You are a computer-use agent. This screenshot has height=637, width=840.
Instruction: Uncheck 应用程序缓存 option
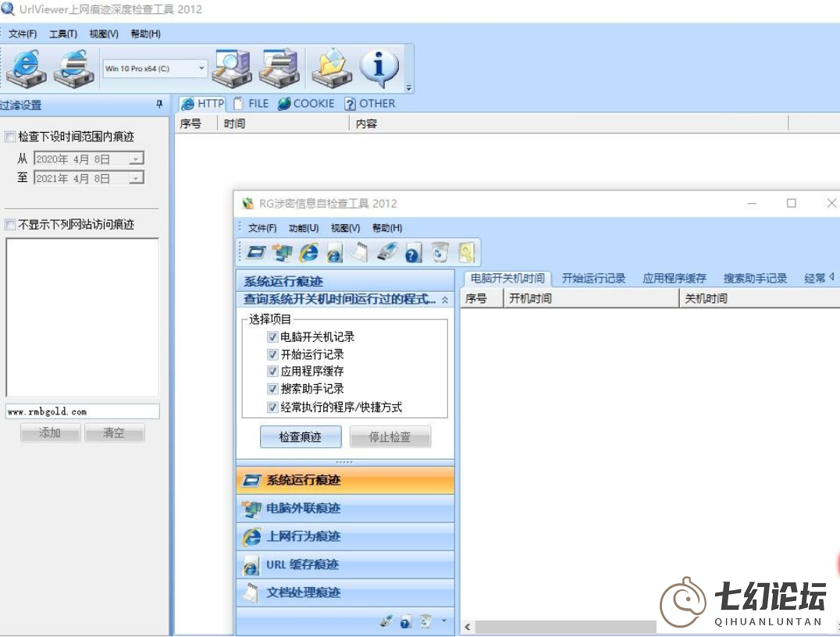(x=272, y=372)
